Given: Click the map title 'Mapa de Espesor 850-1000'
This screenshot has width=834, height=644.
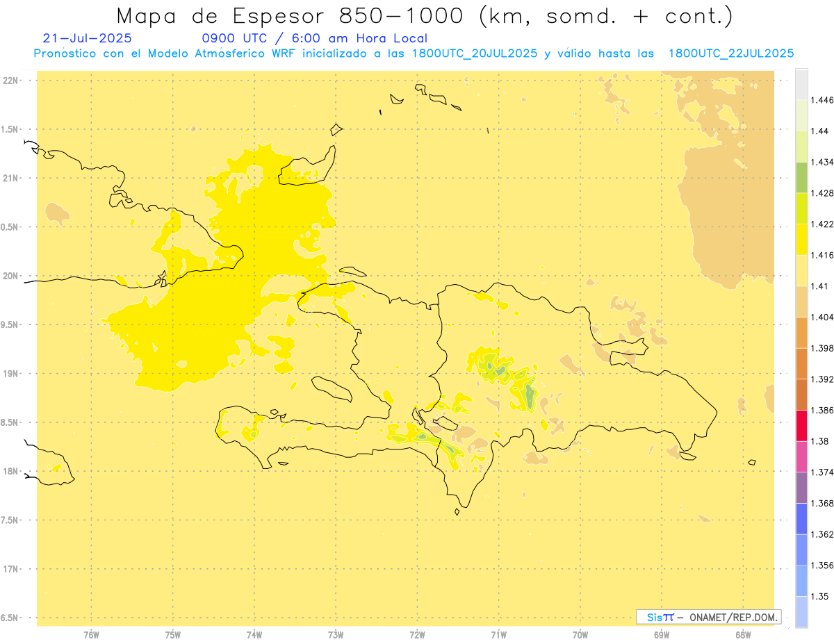Looking at the screenshot, I should (x=291, y=15).
